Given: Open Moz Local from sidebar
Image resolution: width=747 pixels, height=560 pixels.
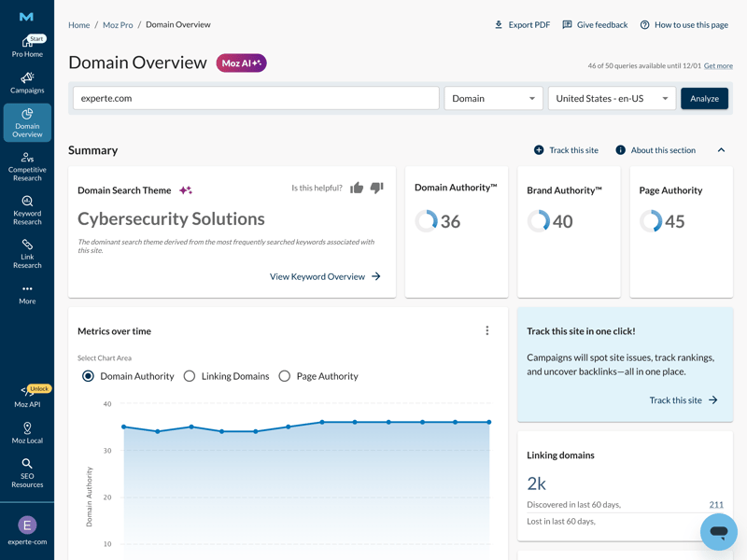Looking at the screenshot, I should pos(27,433).
